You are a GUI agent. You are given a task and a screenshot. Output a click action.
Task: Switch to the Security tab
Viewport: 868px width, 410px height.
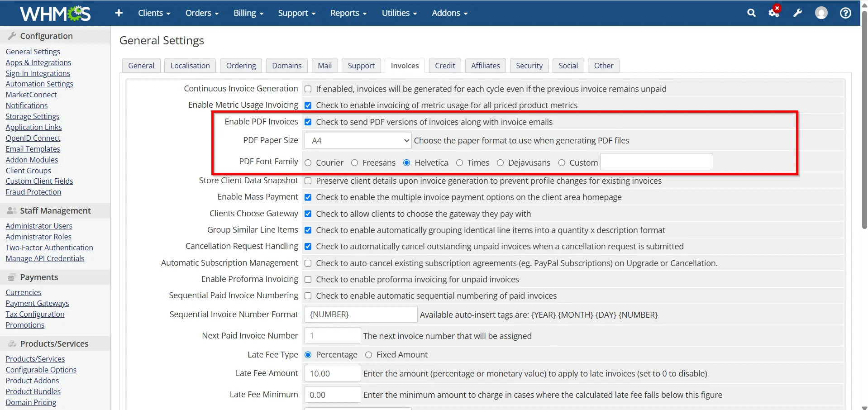[529, 66]
